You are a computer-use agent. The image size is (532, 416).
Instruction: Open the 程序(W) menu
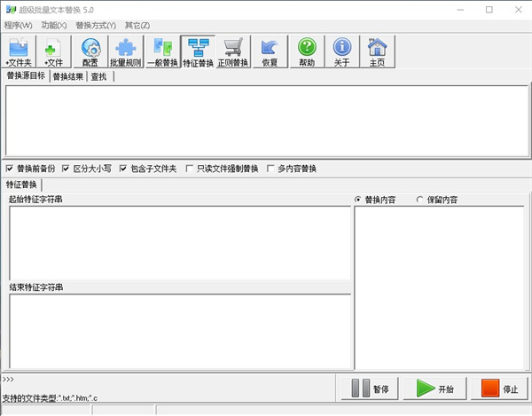coord(19,26)
